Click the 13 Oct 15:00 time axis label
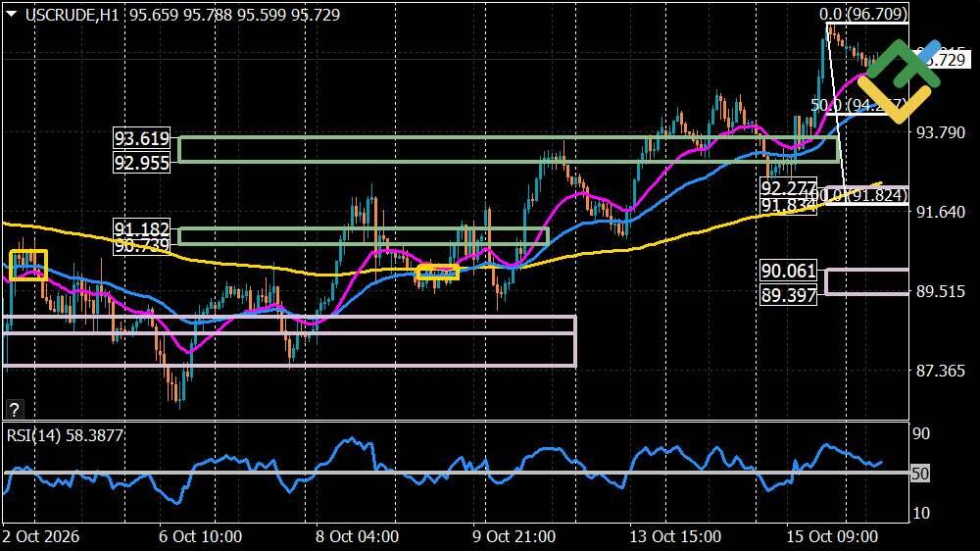 point(675,536)
